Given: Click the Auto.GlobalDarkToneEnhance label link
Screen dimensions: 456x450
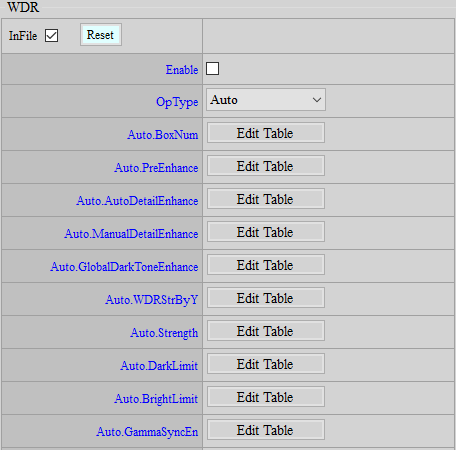Looking at the screenshot, I should [124, 267].
